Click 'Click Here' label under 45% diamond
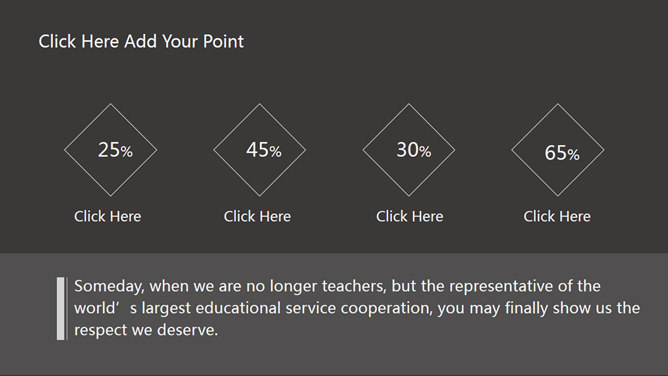This screenshot has width=668, height=376. tap(257, 216)
